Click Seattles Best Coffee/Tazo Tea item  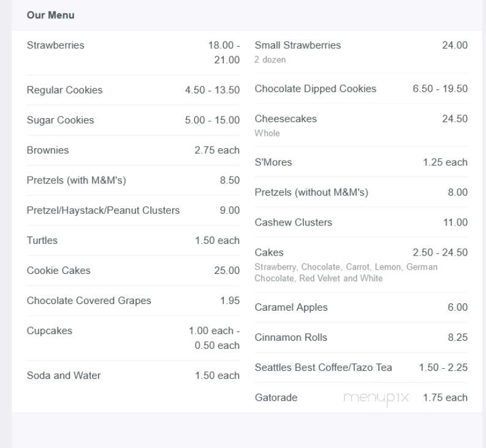point(323,367)
